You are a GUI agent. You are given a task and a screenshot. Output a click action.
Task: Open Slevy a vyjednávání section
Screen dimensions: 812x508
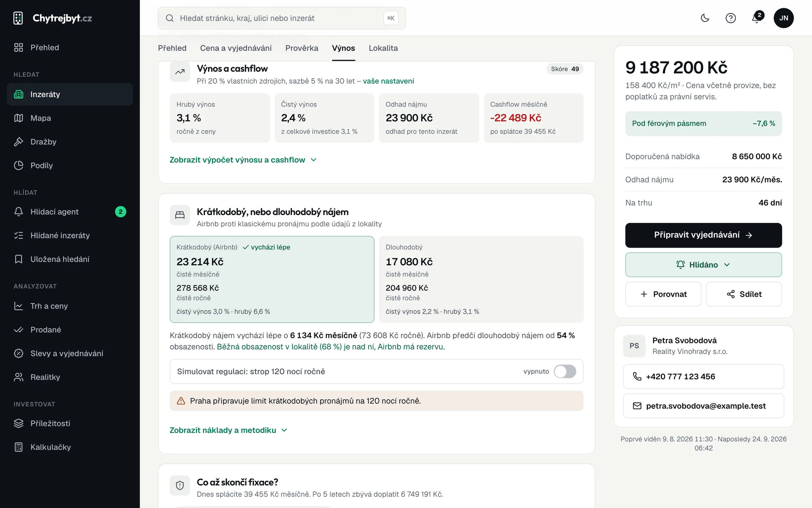pyautogui.click(x=70, y=353)
